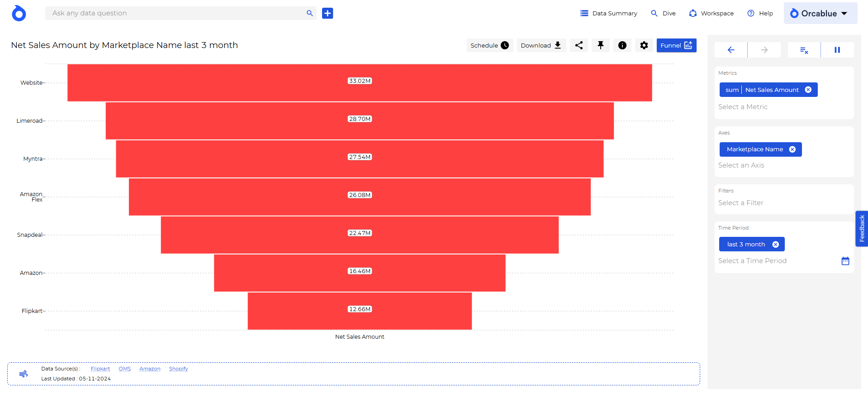Open the Flipkart data source link
The height and width of the screenshot is (394, 868).
(x=100, y=369)
